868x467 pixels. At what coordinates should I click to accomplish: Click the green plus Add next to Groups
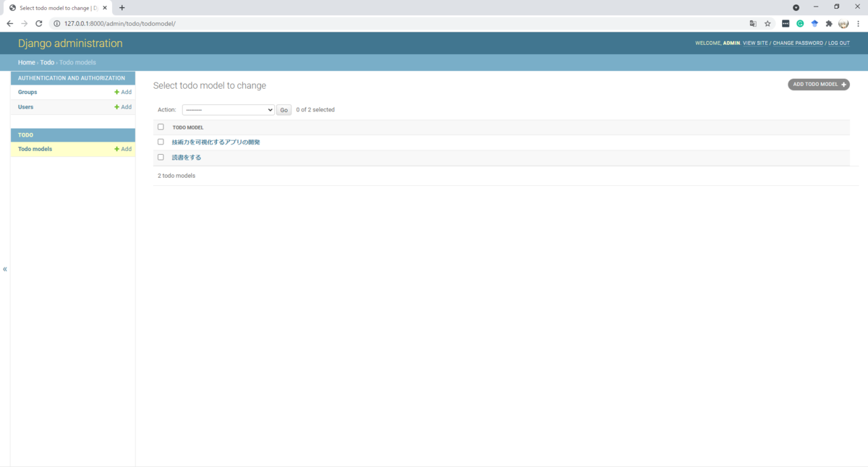pos(123,92)
